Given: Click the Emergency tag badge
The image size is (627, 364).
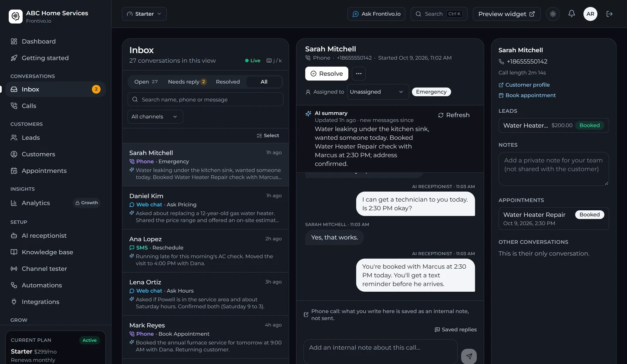Looking at the screenshot, I should [431, 92].
